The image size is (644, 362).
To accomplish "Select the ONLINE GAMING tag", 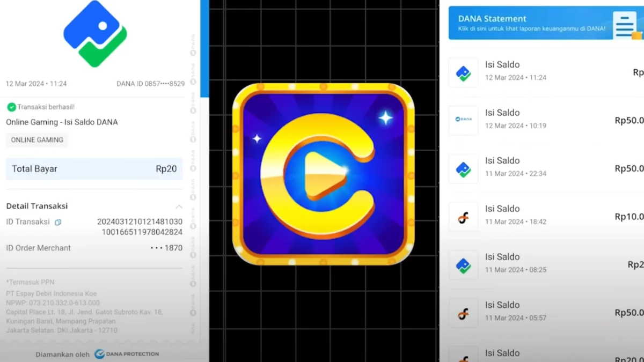I will [x=37, y=140].
